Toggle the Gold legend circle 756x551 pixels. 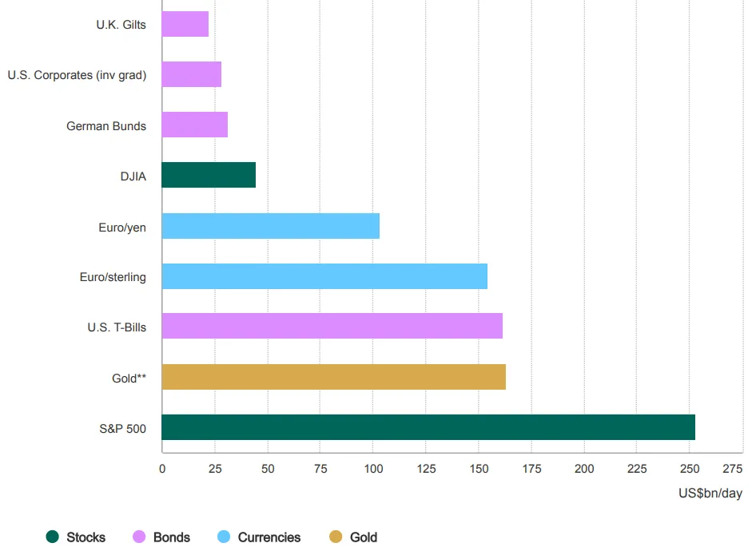336,537
